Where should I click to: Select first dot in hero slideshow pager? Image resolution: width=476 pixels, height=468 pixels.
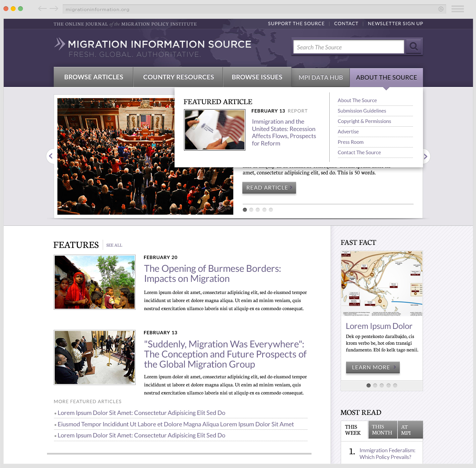coord(245,210)
